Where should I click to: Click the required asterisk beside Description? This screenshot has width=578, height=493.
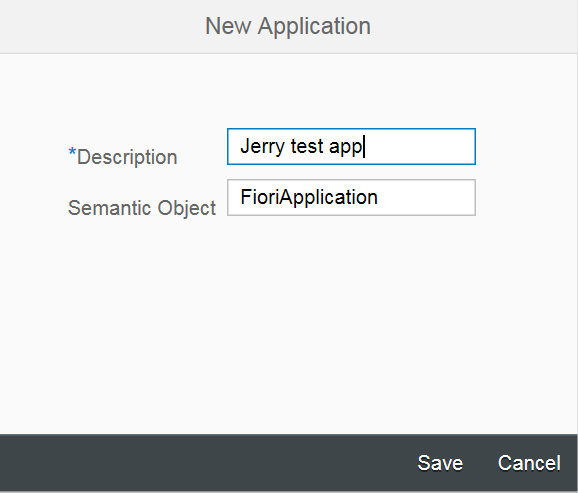[x=72, y=152]
